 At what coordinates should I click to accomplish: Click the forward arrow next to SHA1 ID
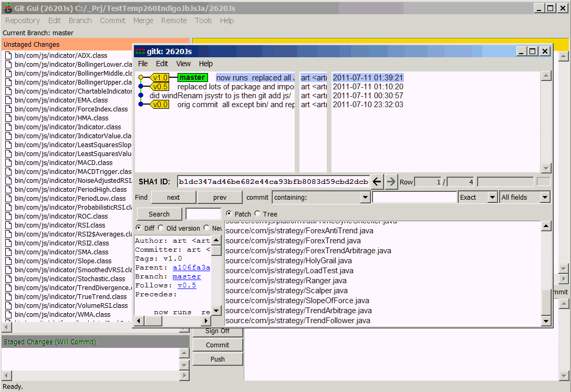click(391, 181)
